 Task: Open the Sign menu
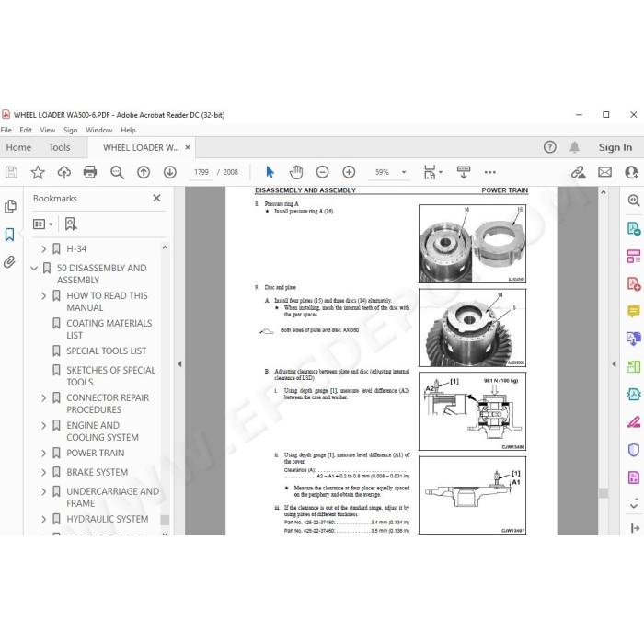(70, 130)
